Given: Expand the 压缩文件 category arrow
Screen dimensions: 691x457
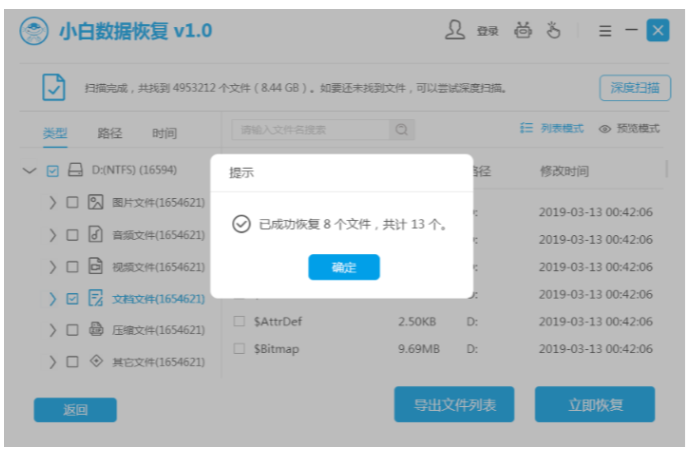Looking at the screenshot, I should point(52,330).
